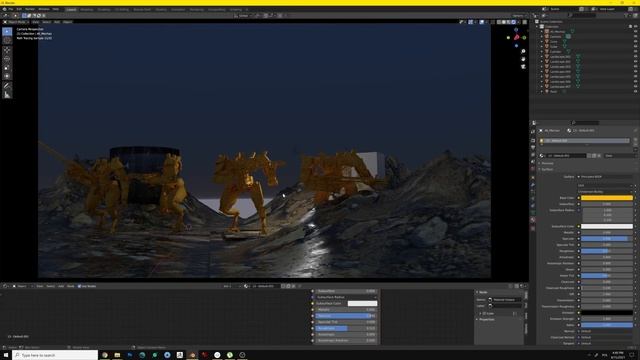
Task: Select the Measure tool
Action: pyautogui.click(x=7, y=95)
